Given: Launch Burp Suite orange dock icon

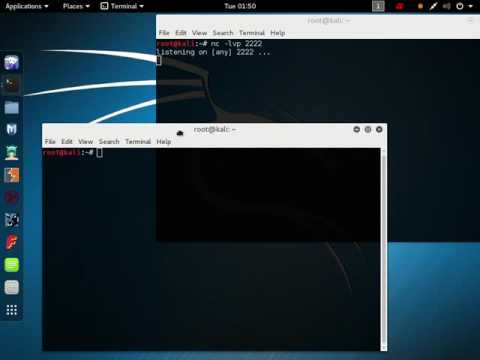Looking at the screenshot, I should pyautogui.click(x=12, y=175).
